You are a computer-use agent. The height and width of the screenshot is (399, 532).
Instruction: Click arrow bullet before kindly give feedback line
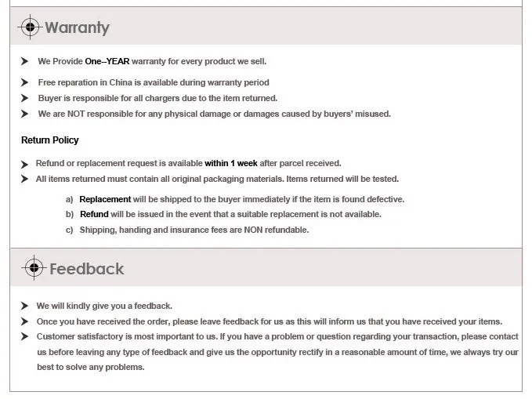pos(25,306)
